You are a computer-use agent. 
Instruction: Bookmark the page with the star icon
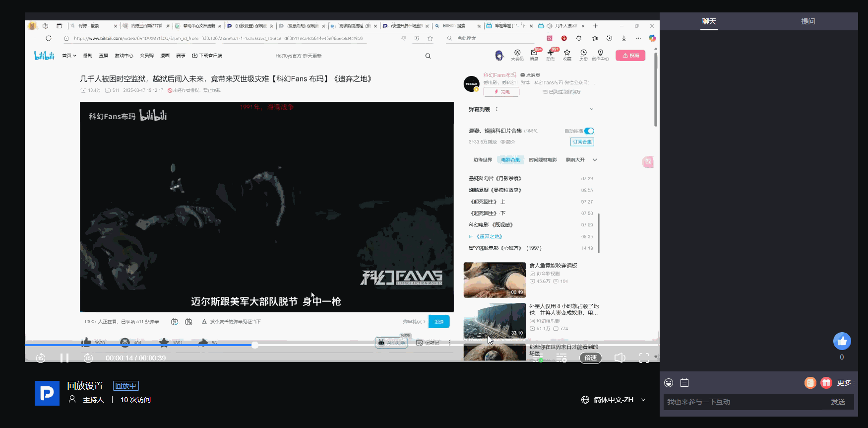pos(430,38)
